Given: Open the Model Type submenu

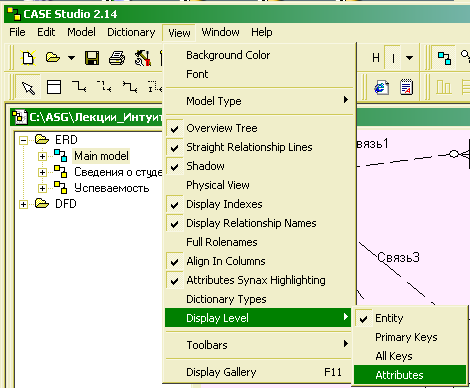Looking at the screenshot, I should pos(259,101).
